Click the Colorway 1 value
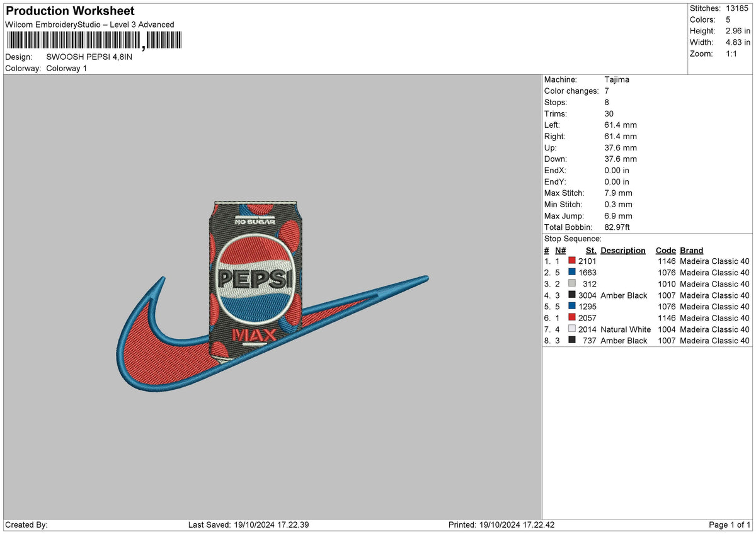756x534 pixels. (66, 68)
